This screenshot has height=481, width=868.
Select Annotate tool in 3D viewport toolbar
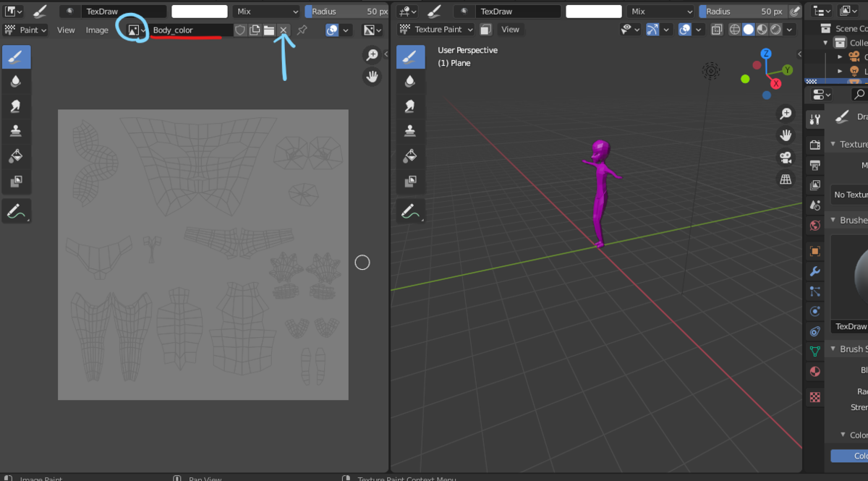410,211
